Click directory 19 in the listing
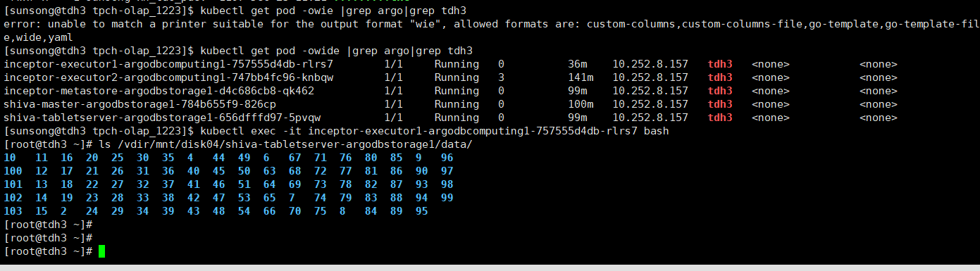 point(67,198)
